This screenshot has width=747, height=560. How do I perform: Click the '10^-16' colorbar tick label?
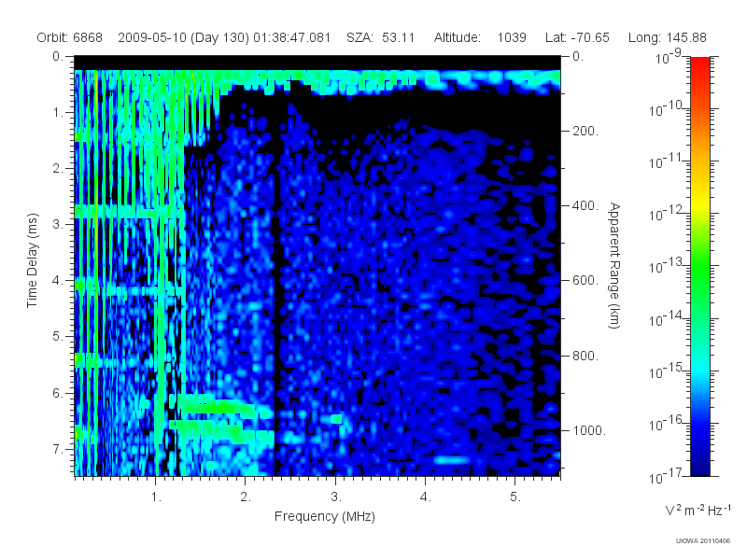667,424
